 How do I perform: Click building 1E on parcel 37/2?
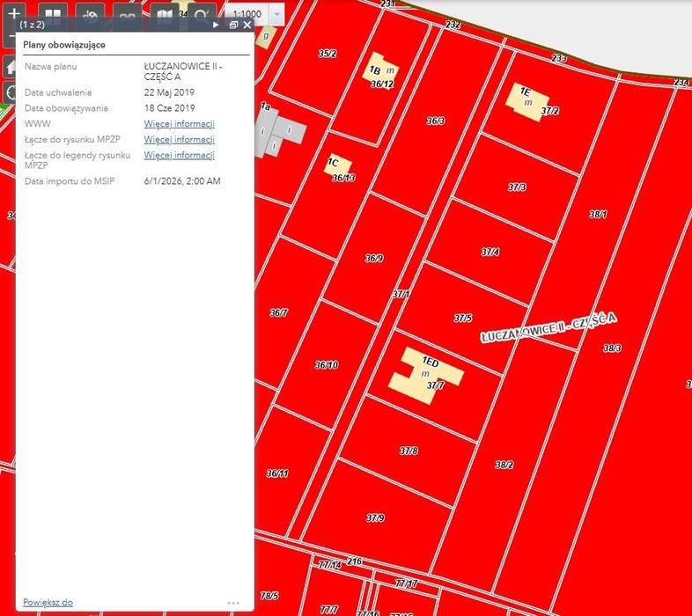coord(527,102)
